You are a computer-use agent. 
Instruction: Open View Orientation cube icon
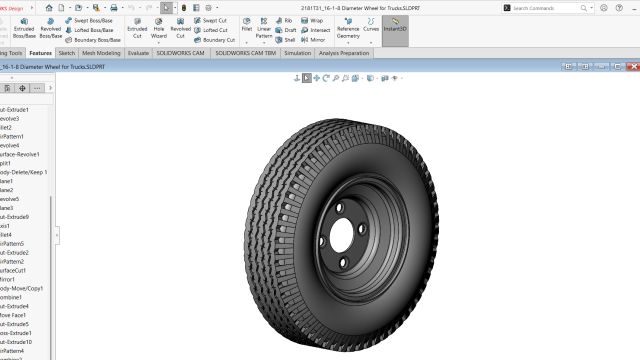point(355,78)
